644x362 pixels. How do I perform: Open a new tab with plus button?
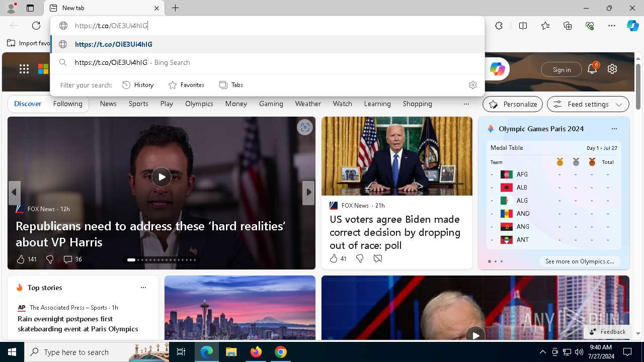point(175,8)
